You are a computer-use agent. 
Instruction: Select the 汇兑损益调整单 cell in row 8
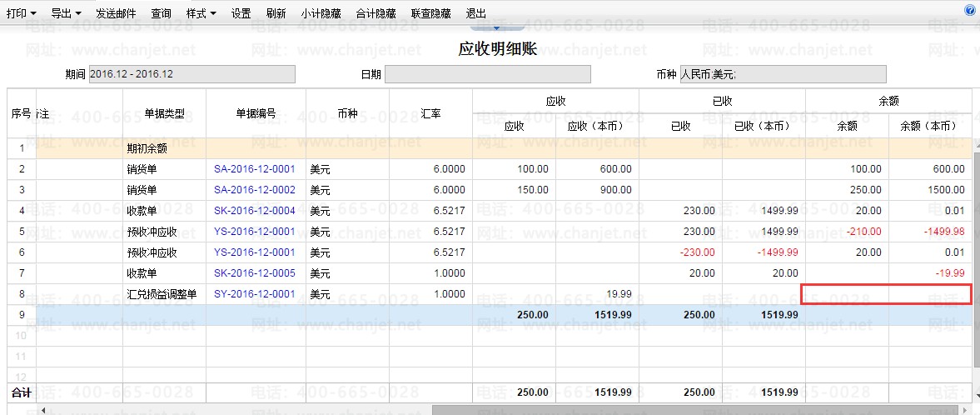[164, 294]
